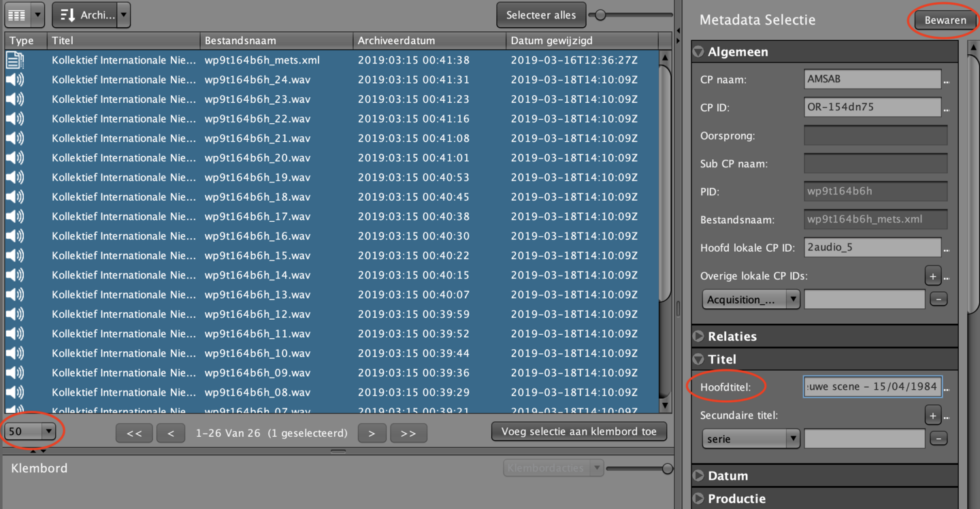Click audio icon of wp9t164b6h_20.wav

point(15,158)
